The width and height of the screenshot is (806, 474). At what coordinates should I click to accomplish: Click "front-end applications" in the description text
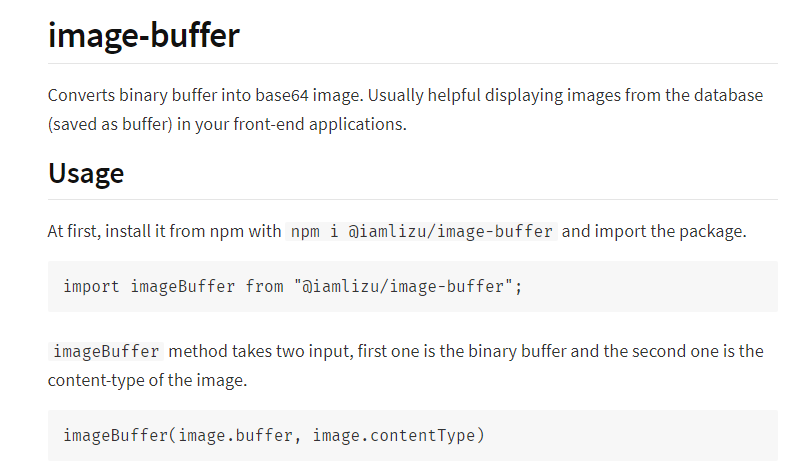[x=324, y=125]
